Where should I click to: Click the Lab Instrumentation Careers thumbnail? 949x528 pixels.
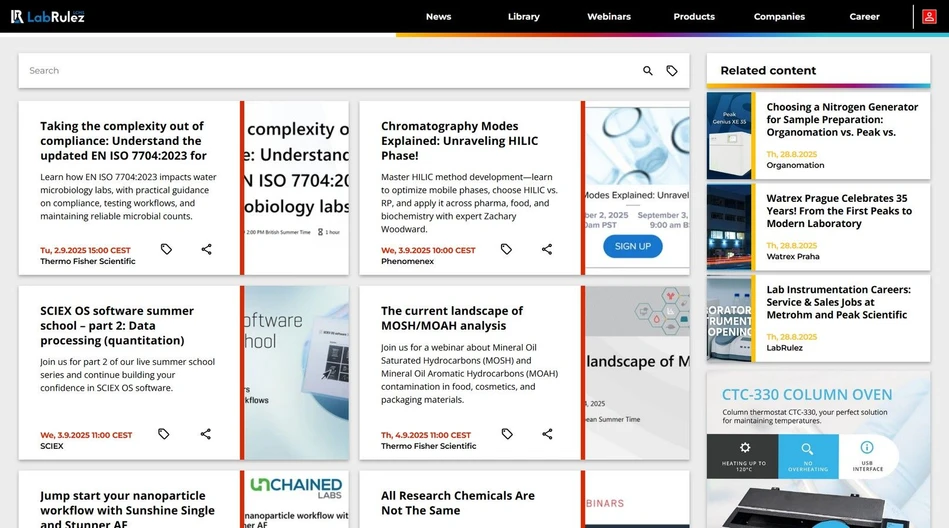point(729,318)
